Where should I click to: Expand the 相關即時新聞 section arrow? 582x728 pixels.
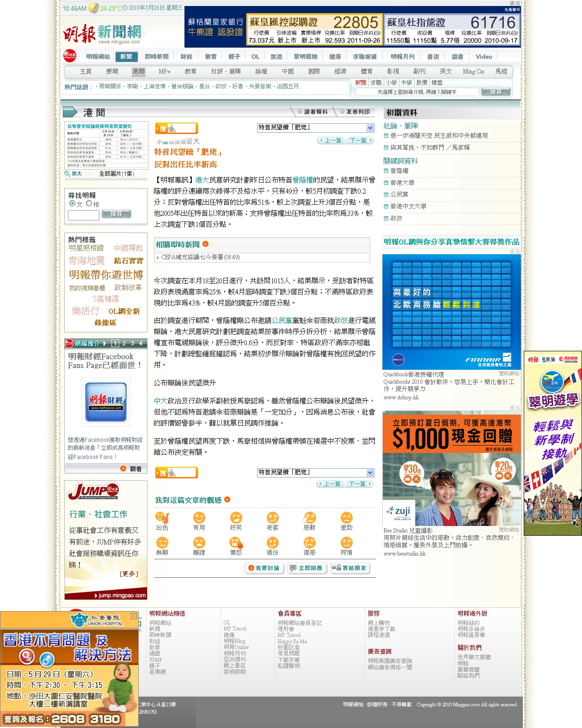point(206,244)
